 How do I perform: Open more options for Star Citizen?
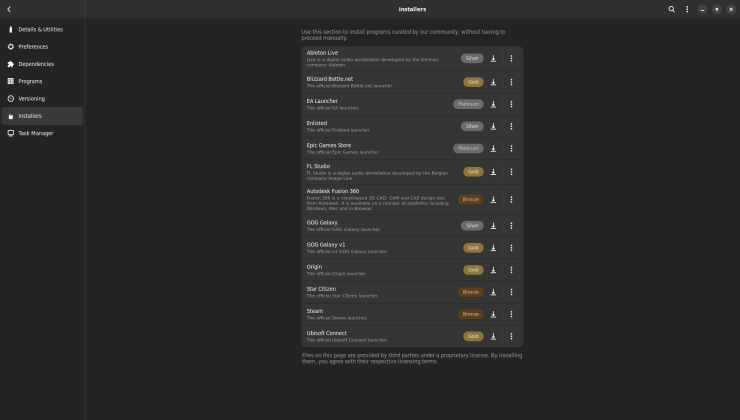(511, 292)
